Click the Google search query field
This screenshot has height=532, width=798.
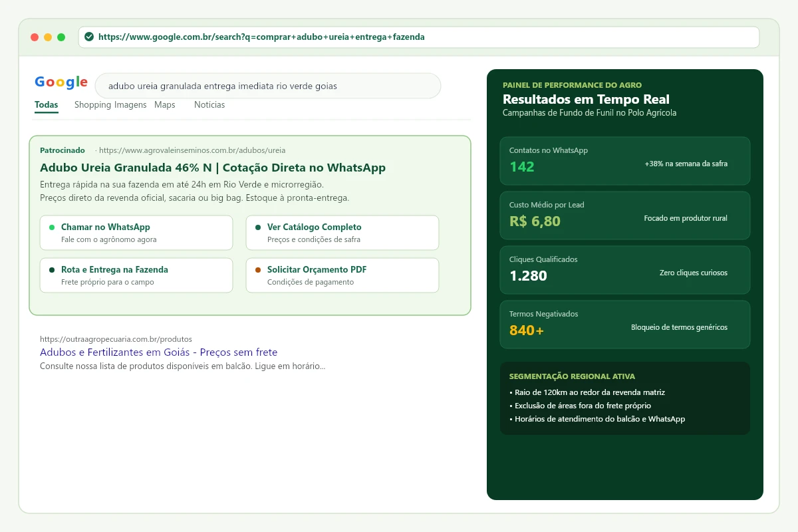click(x=268, y=86)
